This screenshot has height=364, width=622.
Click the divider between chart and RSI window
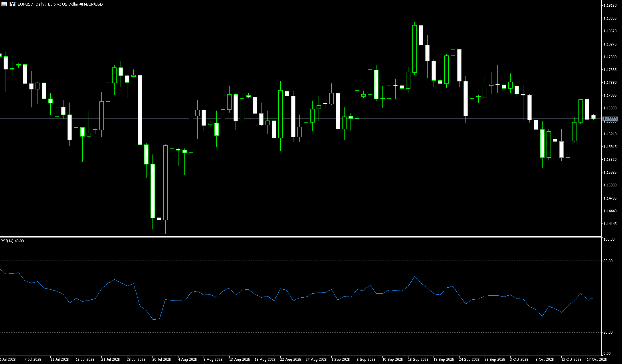tap(299, 237)
